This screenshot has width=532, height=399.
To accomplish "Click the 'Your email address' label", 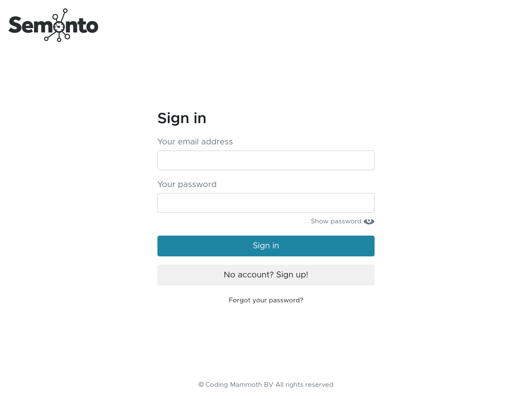I will click(x=195, y=142).
